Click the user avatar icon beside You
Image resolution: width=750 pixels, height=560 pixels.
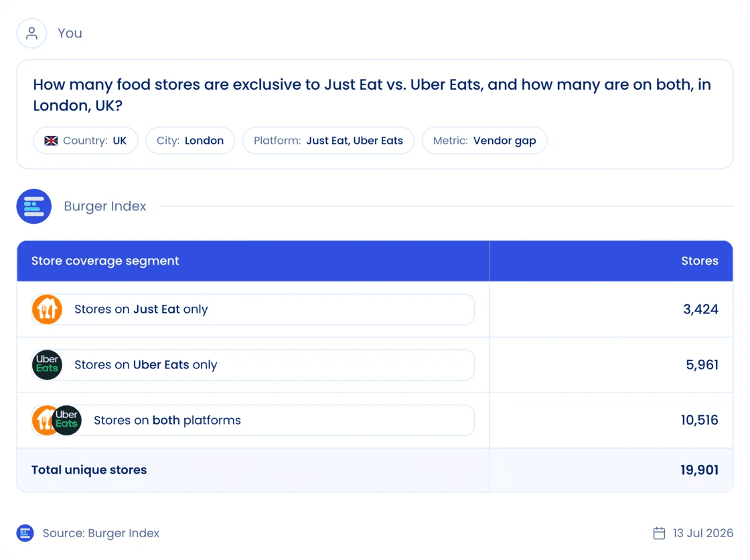(31, 33)
